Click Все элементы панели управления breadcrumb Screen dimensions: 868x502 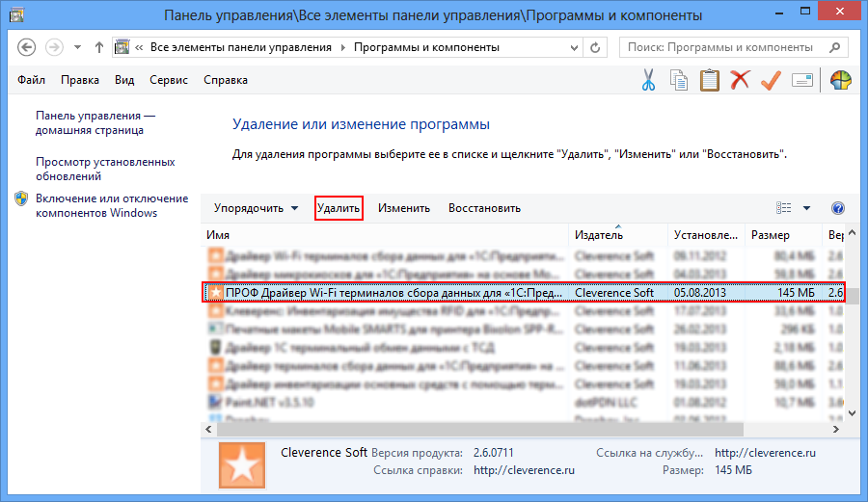(241, 47)
